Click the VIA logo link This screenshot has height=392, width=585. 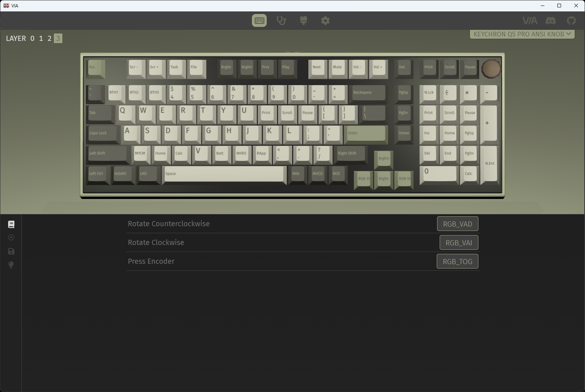[530, 21]
